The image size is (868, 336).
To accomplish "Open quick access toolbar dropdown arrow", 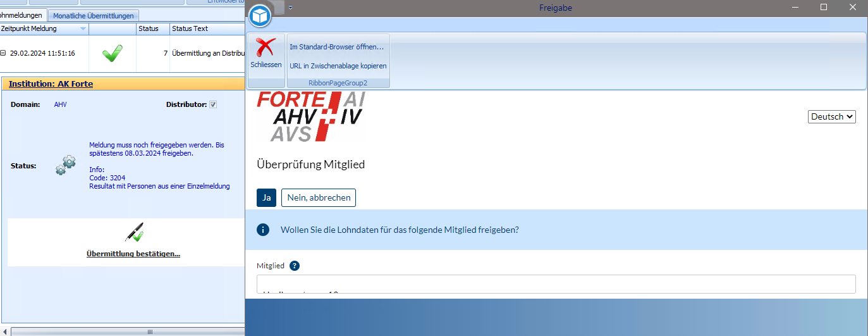I will coord(290,8).
